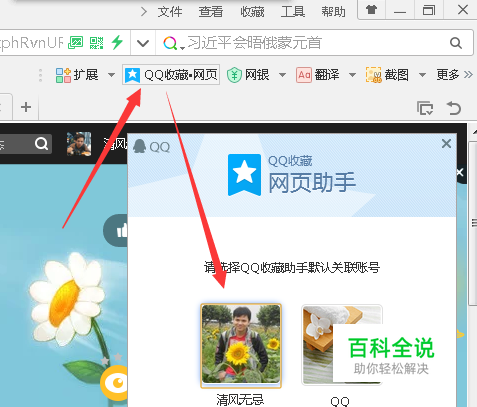Click the tab list window icon

coord(425,108)
